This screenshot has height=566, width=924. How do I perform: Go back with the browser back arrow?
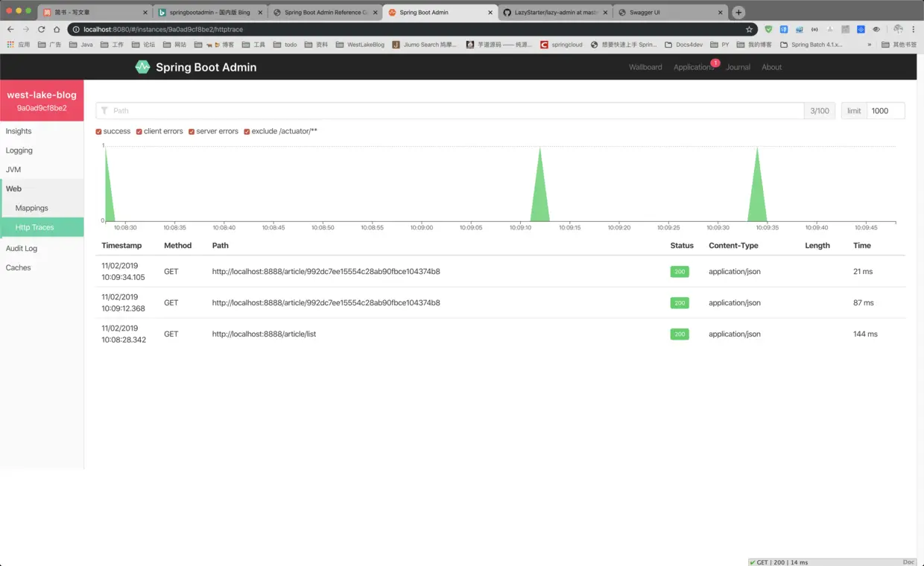[10, 29]
